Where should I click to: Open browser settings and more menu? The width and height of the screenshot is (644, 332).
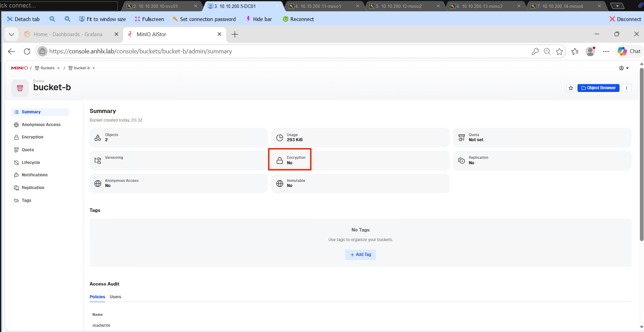(x=606, y=51)
